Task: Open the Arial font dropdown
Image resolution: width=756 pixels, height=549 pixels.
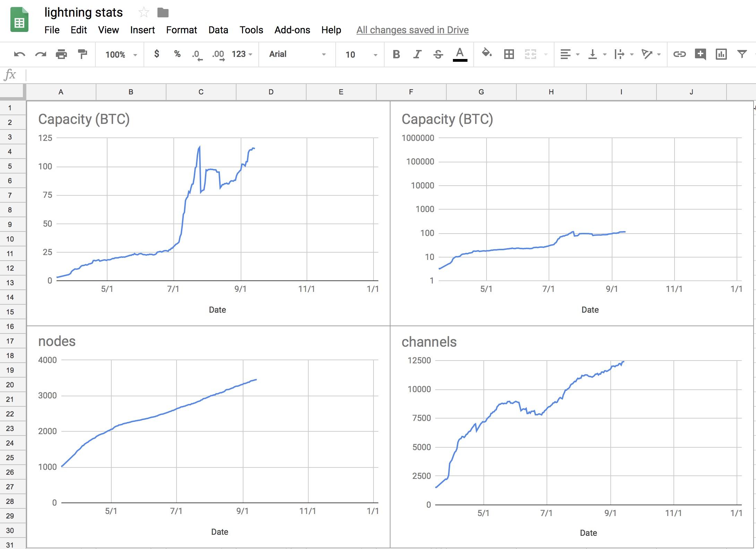Action: click(297, 54)
